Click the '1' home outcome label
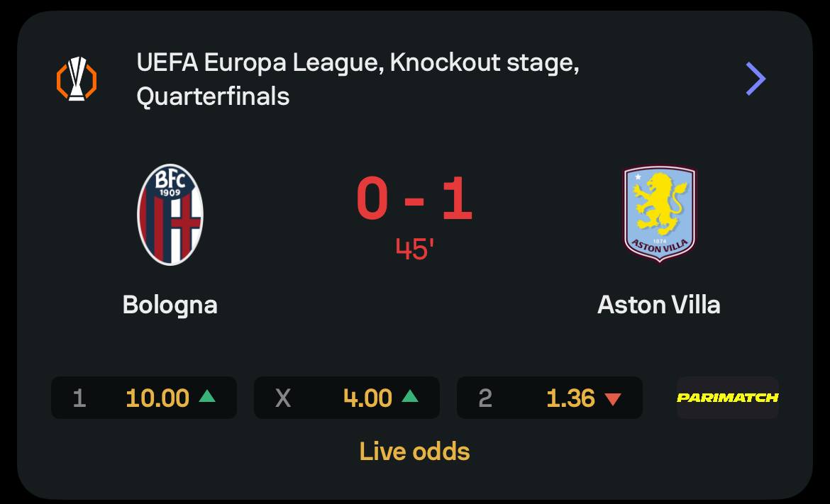The height and width of the screenshot is (504, 830). tap(79, 398)
